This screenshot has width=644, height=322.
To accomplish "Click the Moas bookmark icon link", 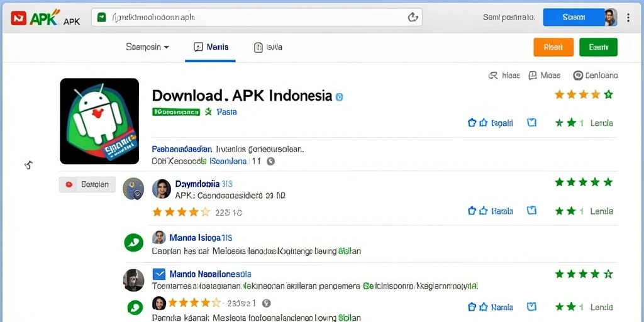I will click(544, 75).
